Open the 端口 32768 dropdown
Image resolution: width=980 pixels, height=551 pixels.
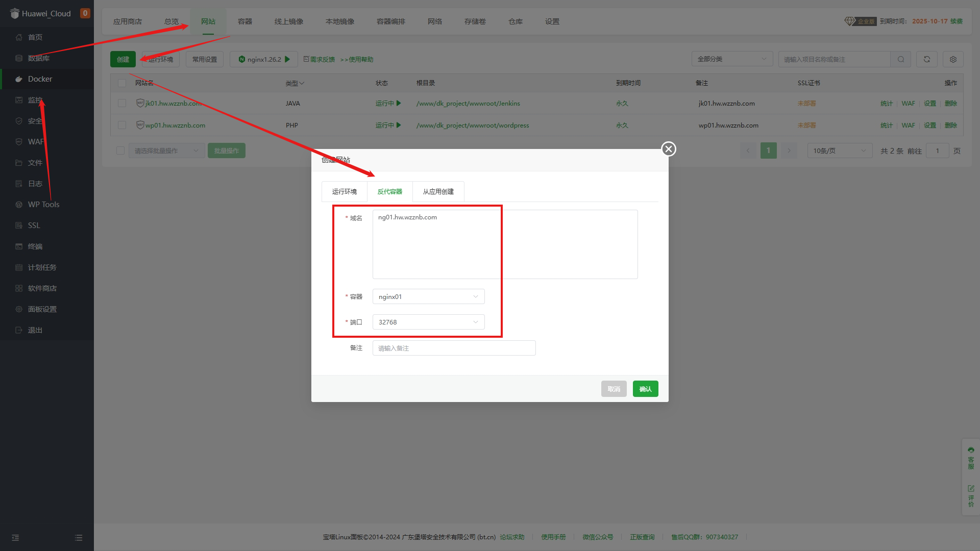click(x=428, y=322)
